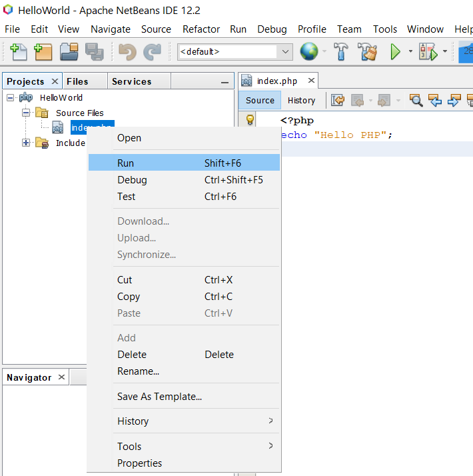This screenshot has width=473, height=476.
Task: Click the green Run Project arrow
Action: point(395,51)
